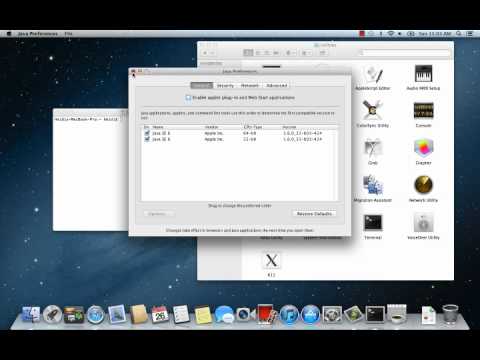Viewport: 480px width, 360px height.
Task: Open X11 app in Finder window
Action: click(x=271, y=263)
